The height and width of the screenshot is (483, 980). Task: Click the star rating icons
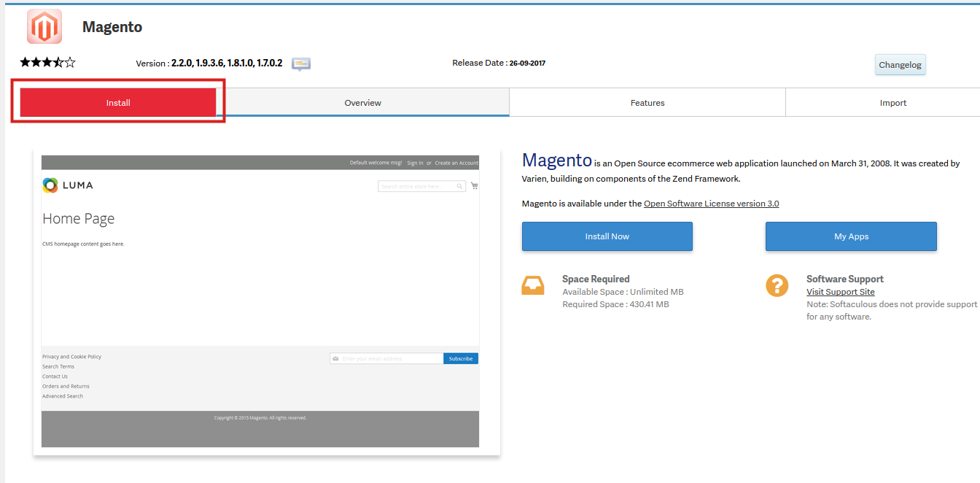point(47,63)
